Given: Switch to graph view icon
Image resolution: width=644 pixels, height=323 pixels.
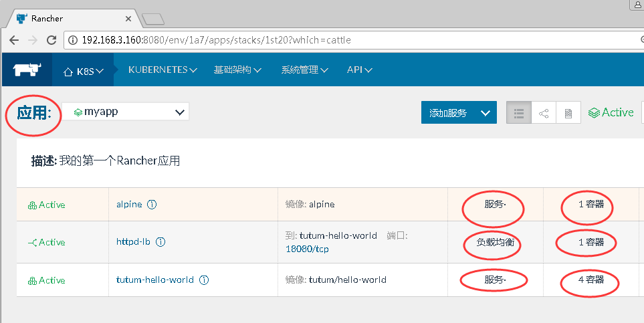Looking at the screenshot, I should (x=544, y=112).
